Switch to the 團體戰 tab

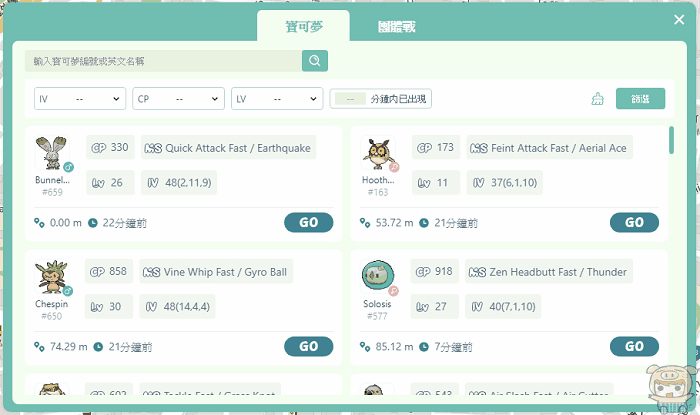pyautogui.click(x=396, y=27)
